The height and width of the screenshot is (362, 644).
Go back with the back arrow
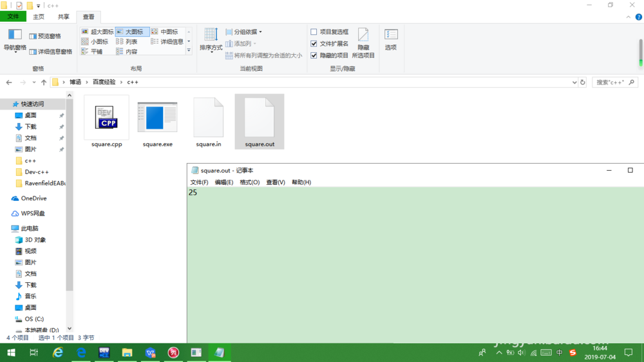pyautogui.click(x=9, y=82)
